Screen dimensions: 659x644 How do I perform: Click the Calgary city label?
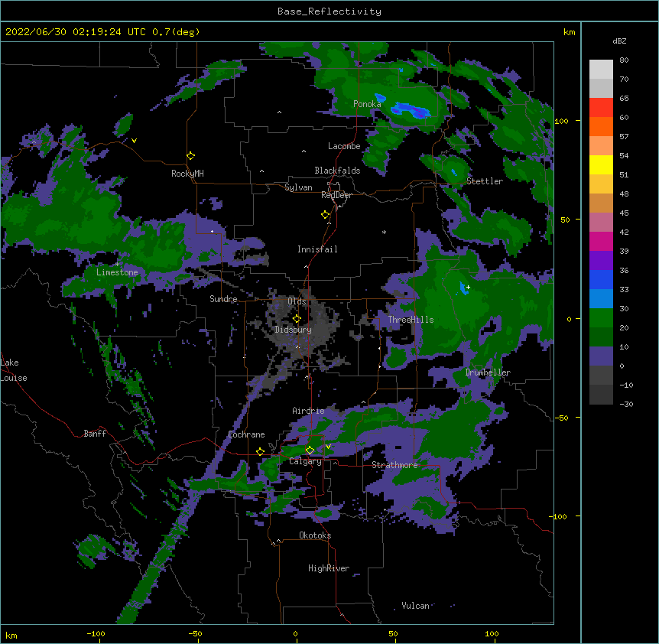coord(305,461)
